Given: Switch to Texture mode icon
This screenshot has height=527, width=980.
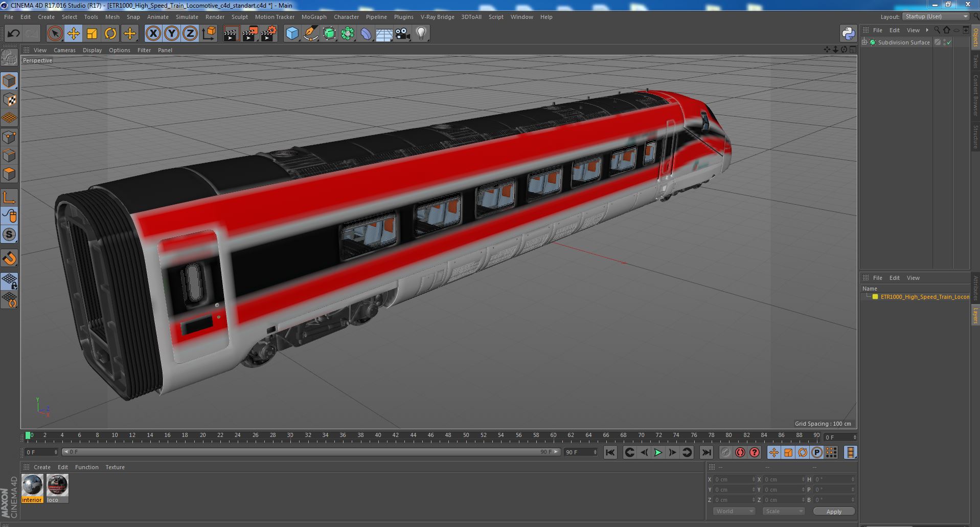Looking at the screenshot, I should [9, 99].
